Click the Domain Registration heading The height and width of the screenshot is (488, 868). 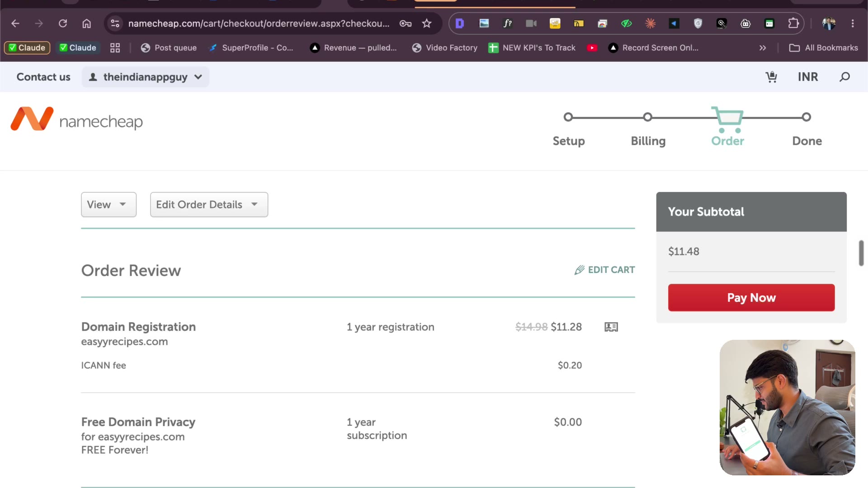pos(138,327)
